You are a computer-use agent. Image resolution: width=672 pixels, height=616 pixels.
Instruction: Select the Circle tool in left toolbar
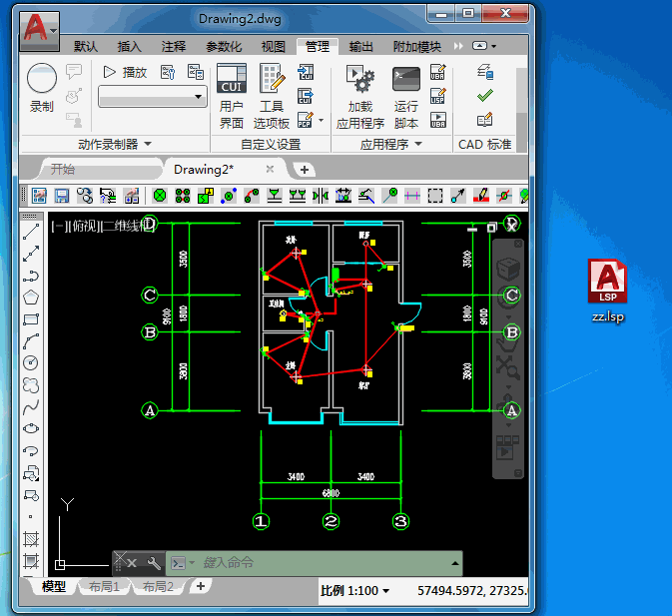[31, 362]
